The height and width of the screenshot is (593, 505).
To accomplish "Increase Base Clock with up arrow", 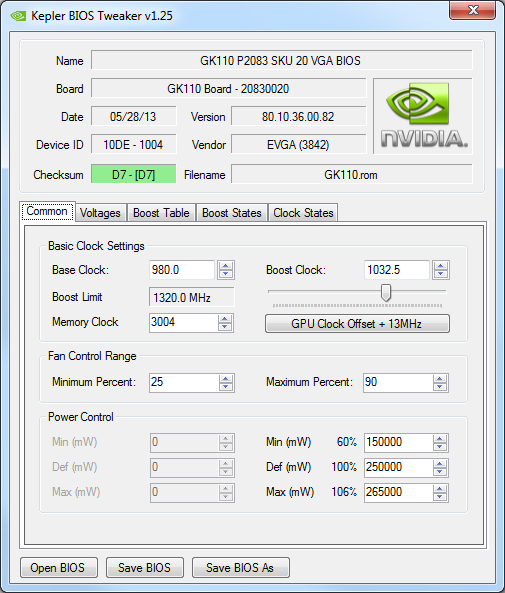I will [226, 266].
